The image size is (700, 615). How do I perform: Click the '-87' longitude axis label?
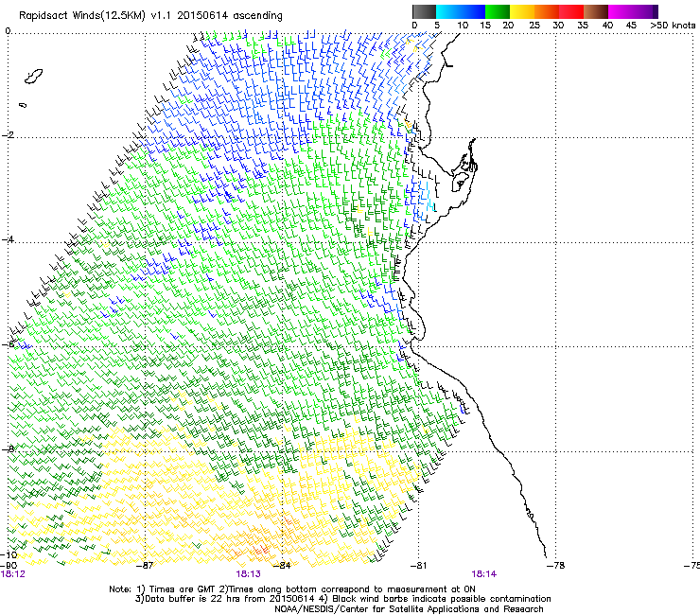[x=145, y=566]
